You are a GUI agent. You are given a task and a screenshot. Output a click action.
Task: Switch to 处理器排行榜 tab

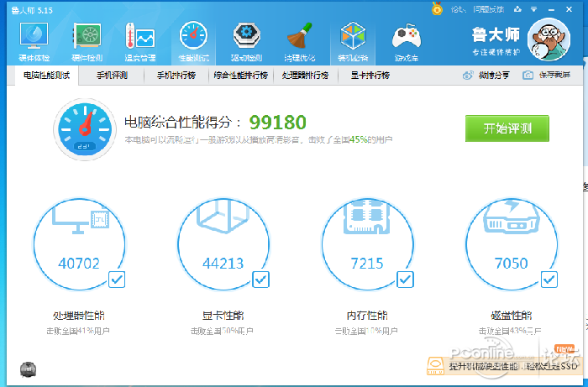click(305, 76)
